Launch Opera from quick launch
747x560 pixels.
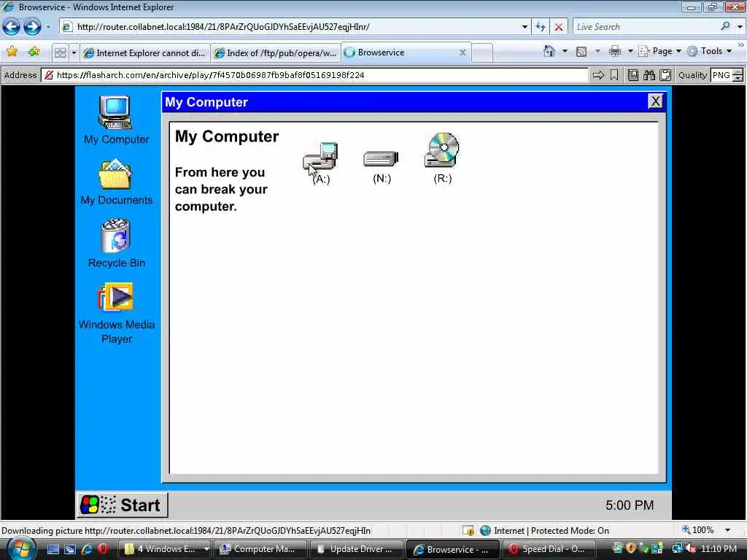102,549
